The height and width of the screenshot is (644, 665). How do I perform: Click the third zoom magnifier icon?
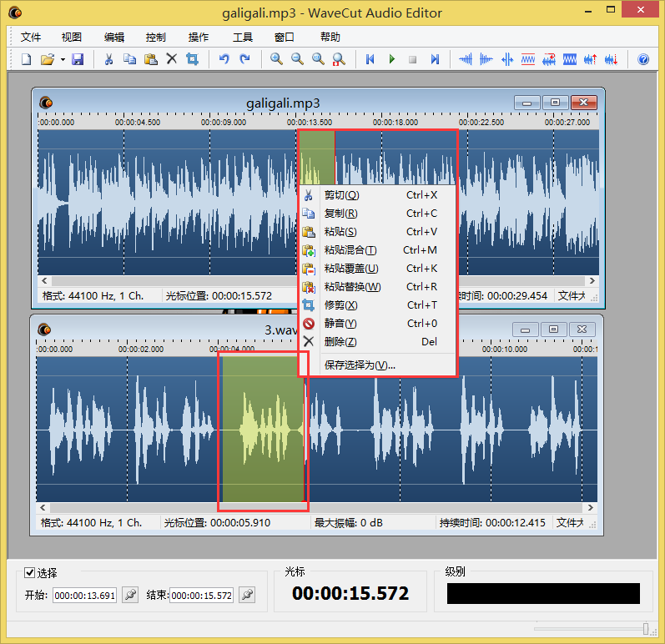318,59
